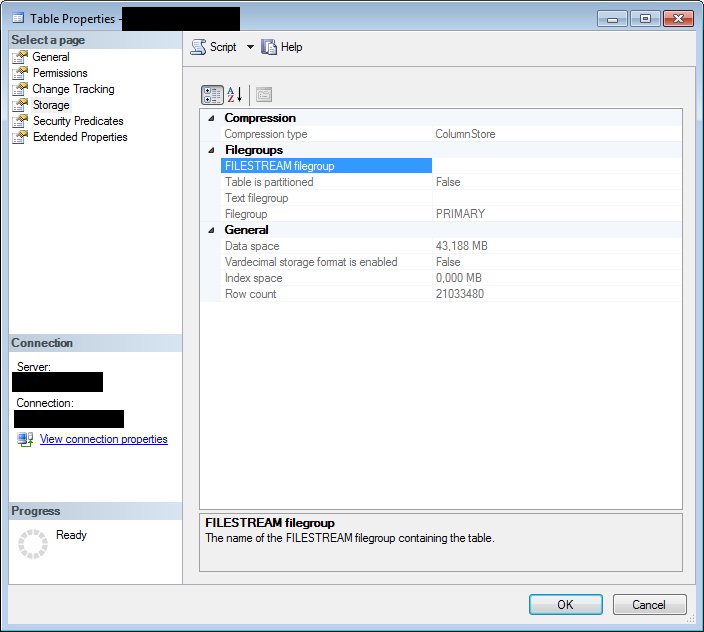Click the Ready progress spinner
Viewport: 704px width, 632px height.
pyautogui.click(x=33, y=544)
